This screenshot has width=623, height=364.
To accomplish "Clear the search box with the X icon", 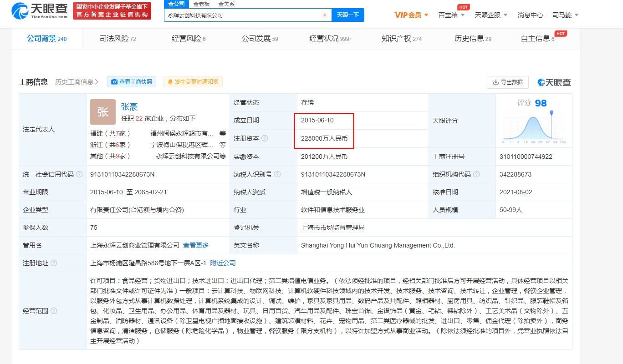I will [325, 15].
